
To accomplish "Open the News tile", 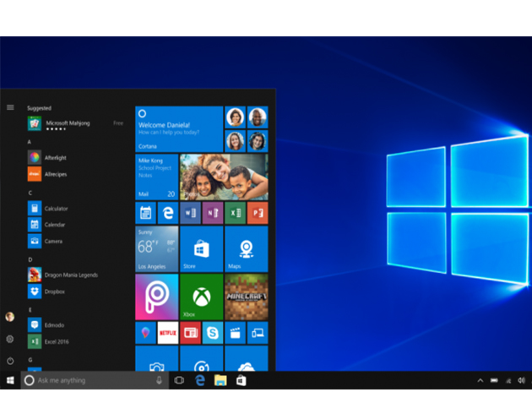I will tap(190, 333).
